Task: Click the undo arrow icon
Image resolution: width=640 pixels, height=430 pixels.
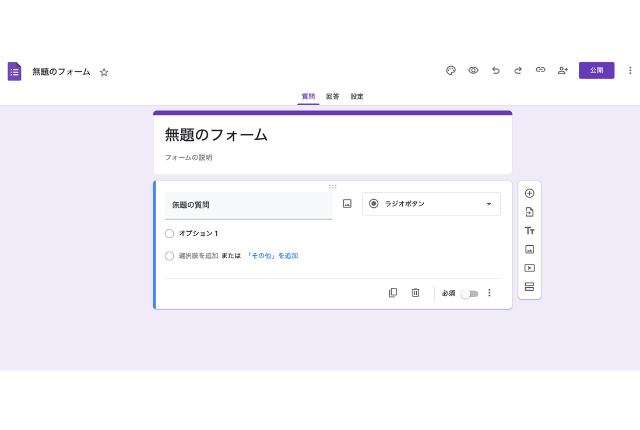Action: (496, 70)
